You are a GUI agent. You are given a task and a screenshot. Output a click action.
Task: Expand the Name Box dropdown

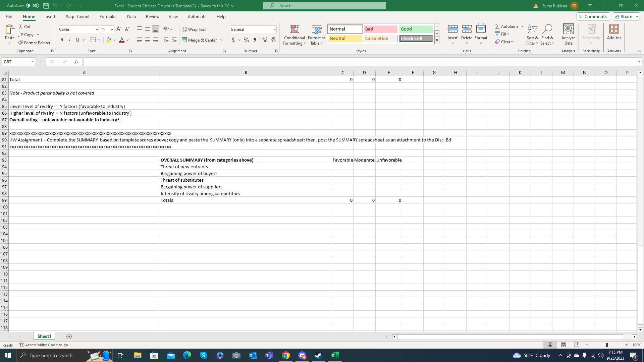point(32,62)
